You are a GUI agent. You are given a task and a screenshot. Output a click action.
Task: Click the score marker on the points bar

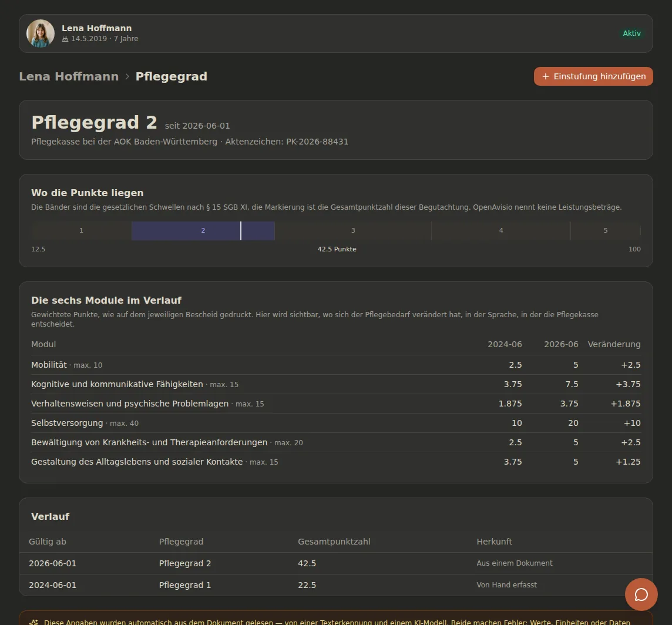(x=241, y=231)
